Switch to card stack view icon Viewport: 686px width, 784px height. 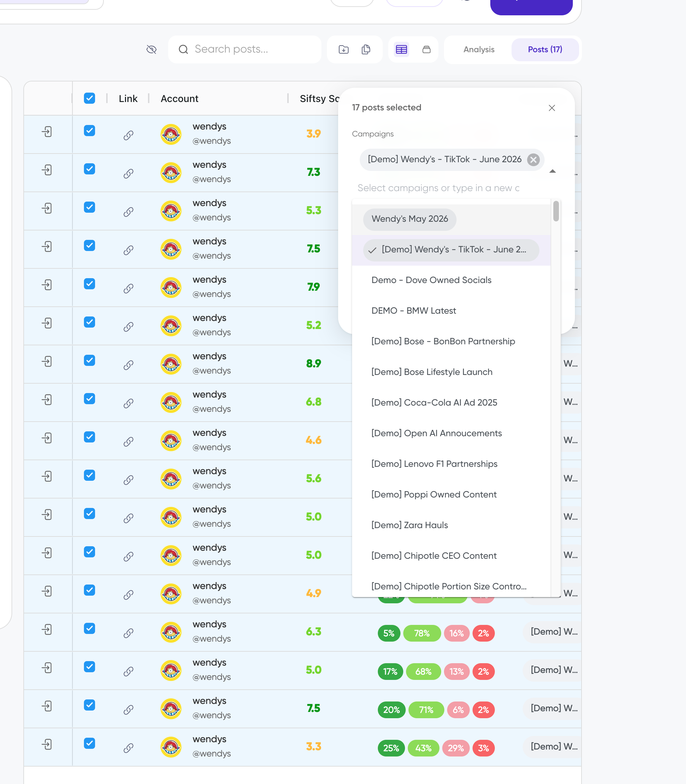(x=427, y=49)
